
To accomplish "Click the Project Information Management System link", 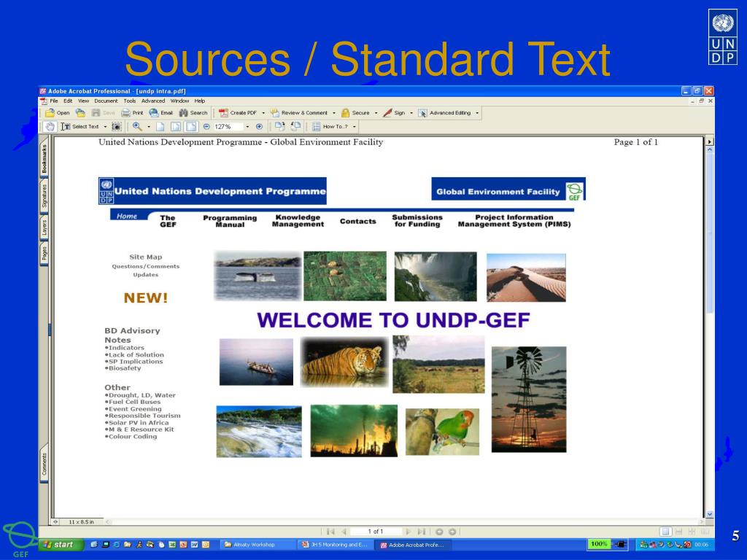I will coord(514,220).
